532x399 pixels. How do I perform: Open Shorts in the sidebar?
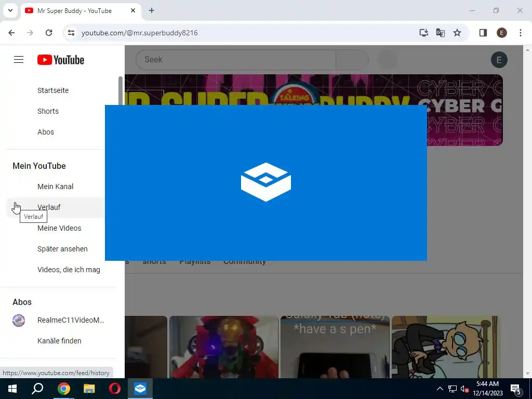[x=48, y=111]
